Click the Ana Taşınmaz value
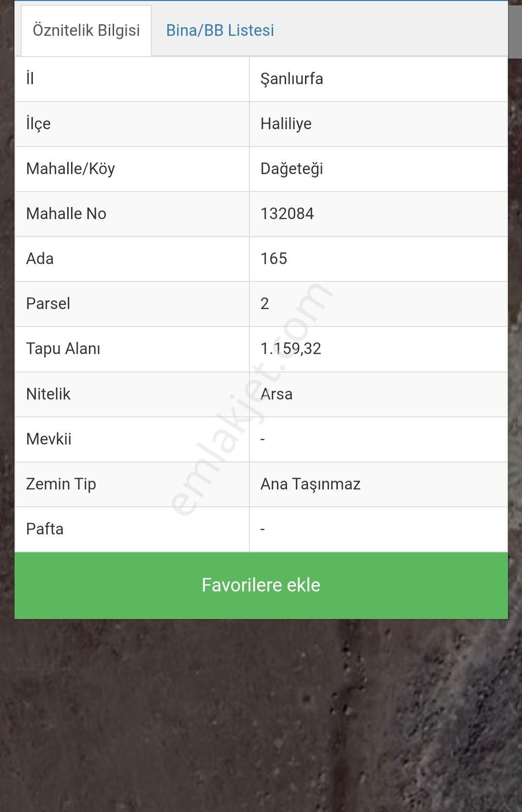 tap(310, 484)
